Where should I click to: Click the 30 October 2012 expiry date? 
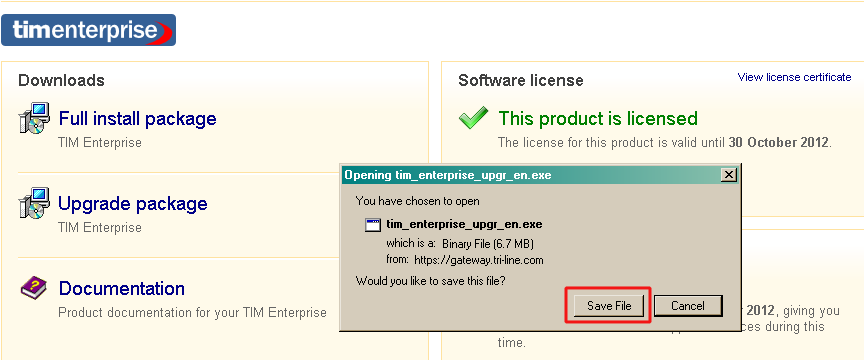click(779, 142)
